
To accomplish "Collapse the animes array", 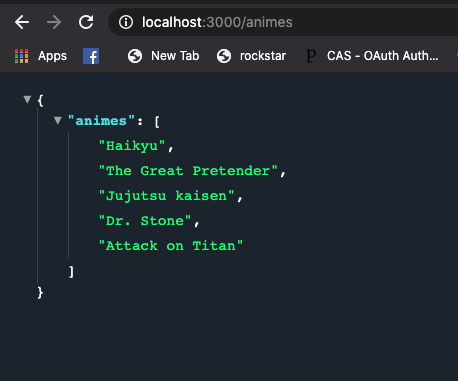I will click(x=58, y=120).
